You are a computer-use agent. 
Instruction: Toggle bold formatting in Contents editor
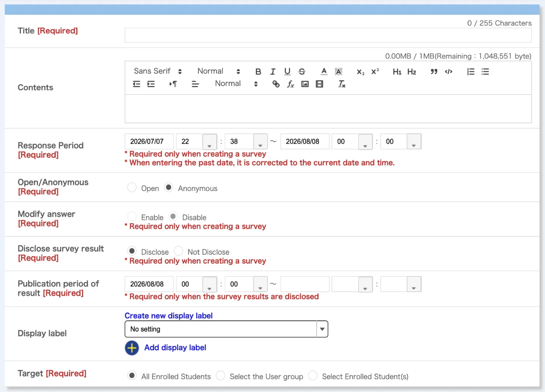point(258,71)
